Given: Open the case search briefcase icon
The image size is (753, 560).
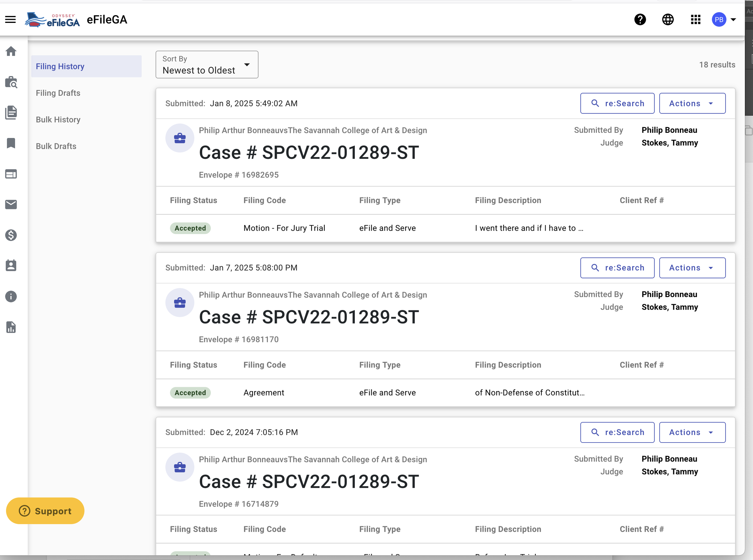Looking at the screenshot, I should [x=11, y=82].
